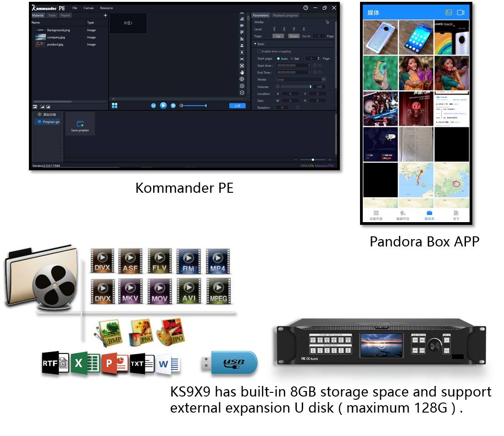
Task: Open the Mode Loop dropdown
Action: pos(301,79)
